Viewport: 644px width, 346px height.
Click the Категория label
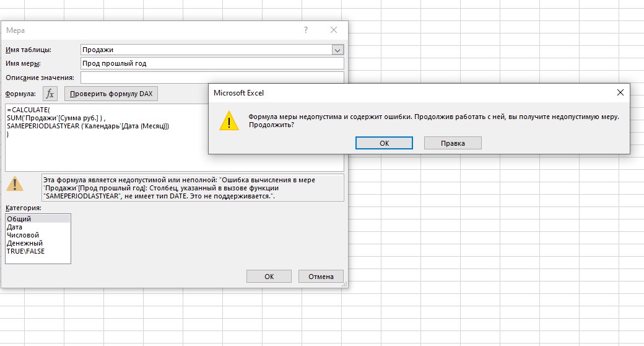24,208
